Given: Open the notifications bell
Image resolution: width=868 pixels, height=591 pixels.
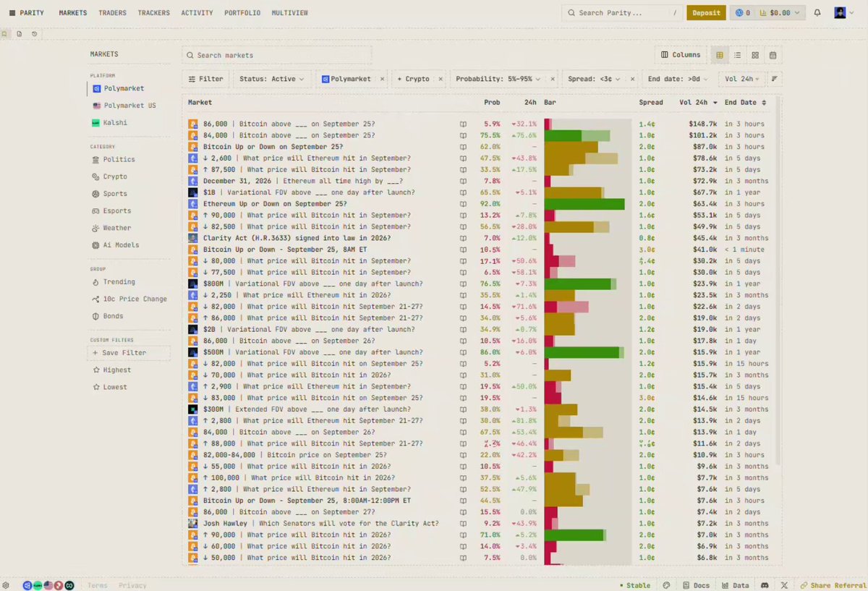Looking at the screenshot, I should click(817, 13).
